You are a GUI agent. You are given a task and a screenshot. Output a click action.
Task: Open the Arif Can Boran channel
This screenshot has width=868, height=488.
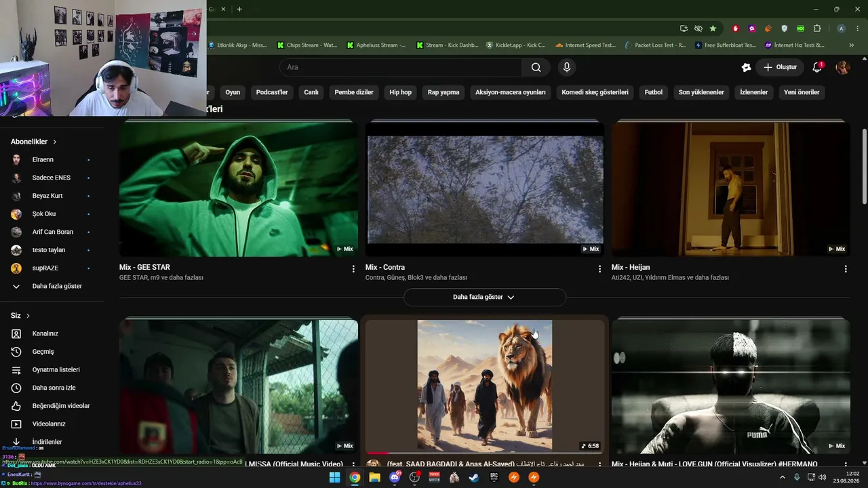53,232
